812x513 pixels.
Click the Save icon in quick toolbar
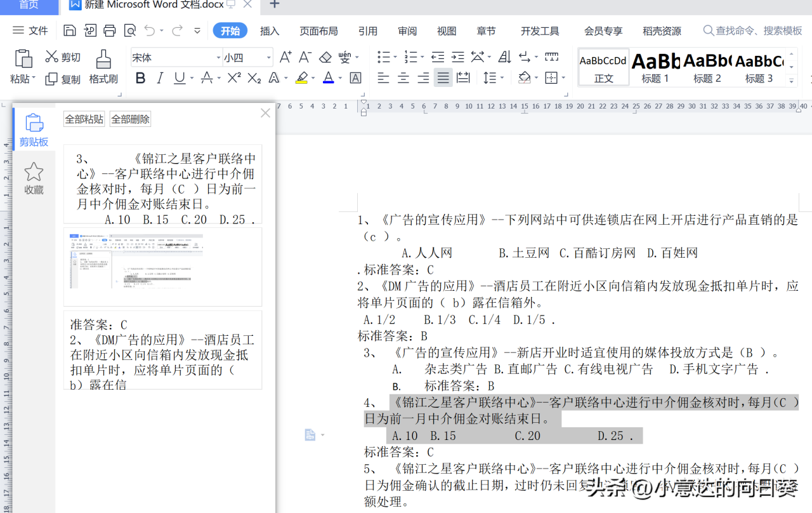(x=70, y=30)
